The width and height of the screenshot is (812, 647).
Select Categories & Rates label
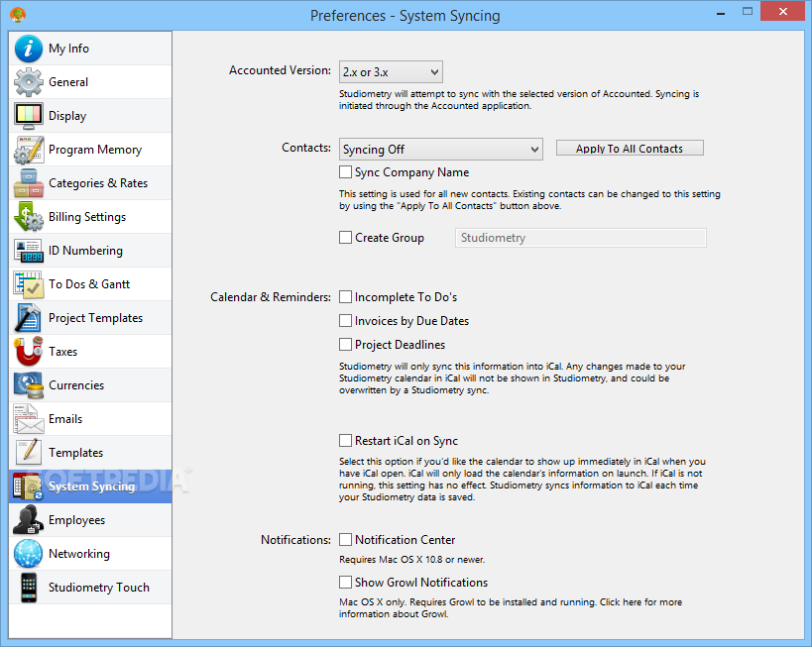pos(98,183)
